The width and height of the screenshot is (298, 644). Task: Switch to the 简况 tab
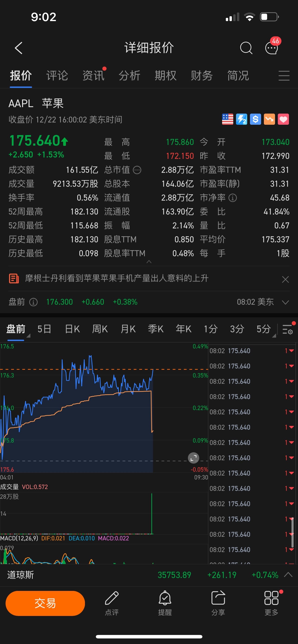(238, 76)
